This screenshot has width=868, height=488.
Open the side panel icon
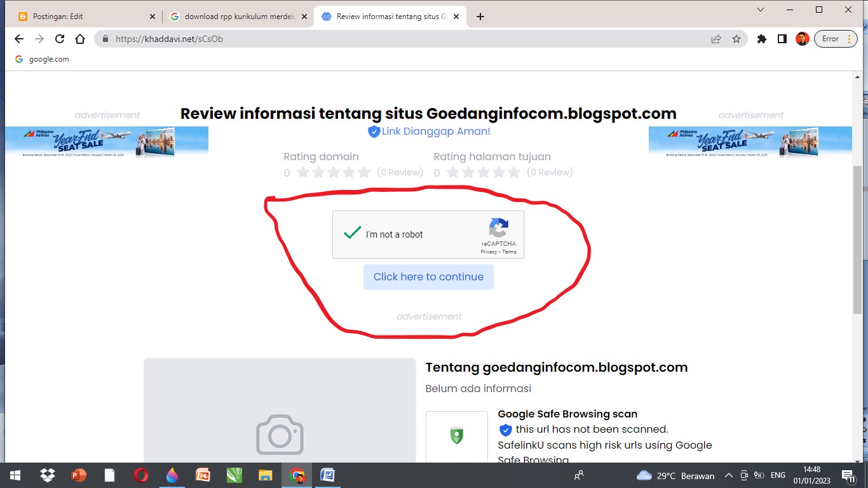pyautogui.click(x=782, y=39)
